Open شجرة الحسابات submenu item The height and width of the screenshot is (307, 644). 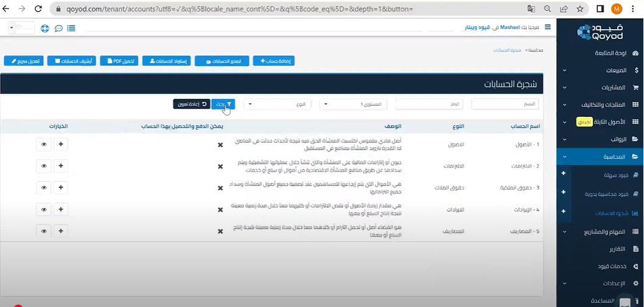611,213
